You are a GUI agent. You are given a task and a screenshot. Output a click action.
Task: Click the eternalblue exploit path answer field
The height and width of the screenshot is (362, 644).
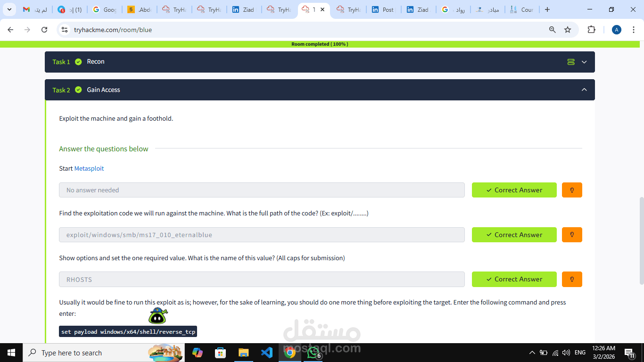point(262,235)
